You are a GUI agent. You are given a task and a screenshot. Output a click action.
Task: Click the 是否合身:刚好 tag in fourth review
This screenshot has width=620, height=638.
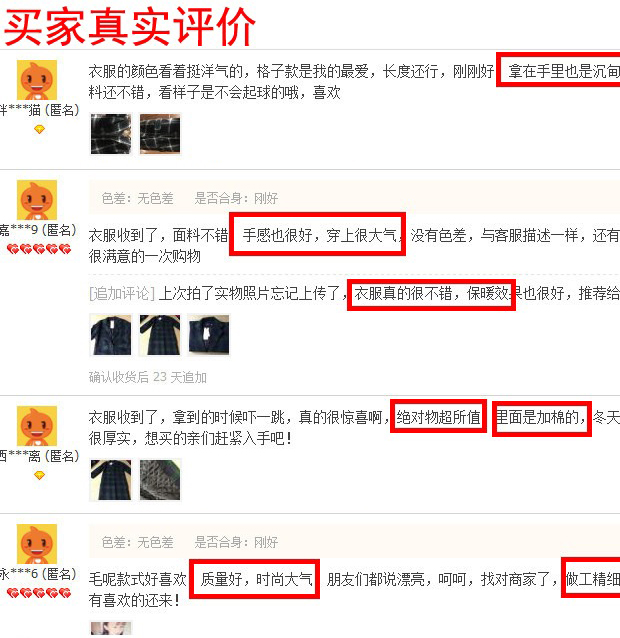236,542
